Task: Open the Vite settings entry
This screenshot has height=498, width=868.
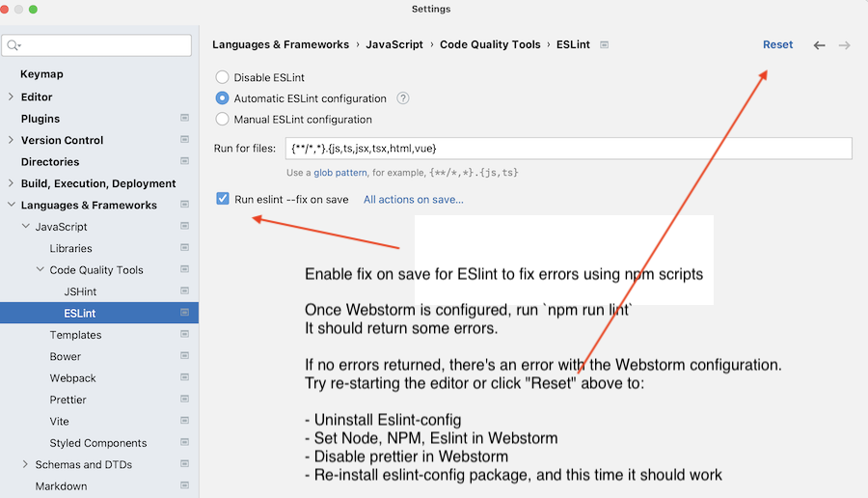Action: (59, 421)
